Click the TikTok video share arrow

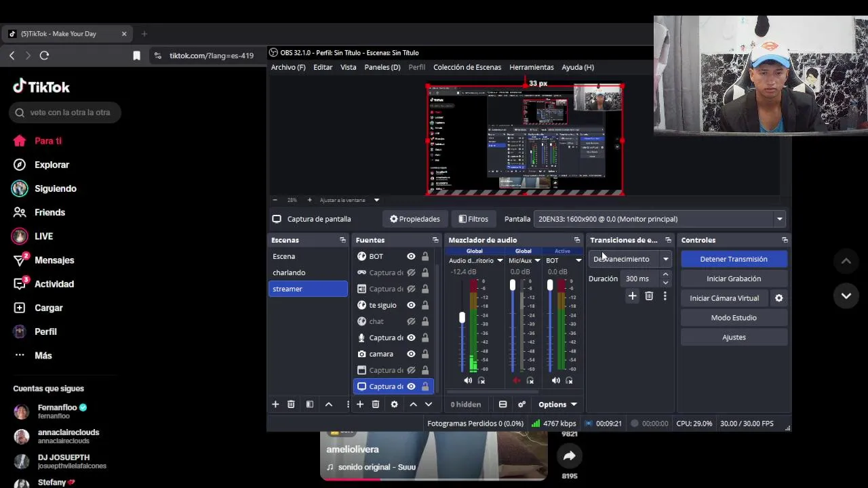pyautogui.click(x=569, y=456)
